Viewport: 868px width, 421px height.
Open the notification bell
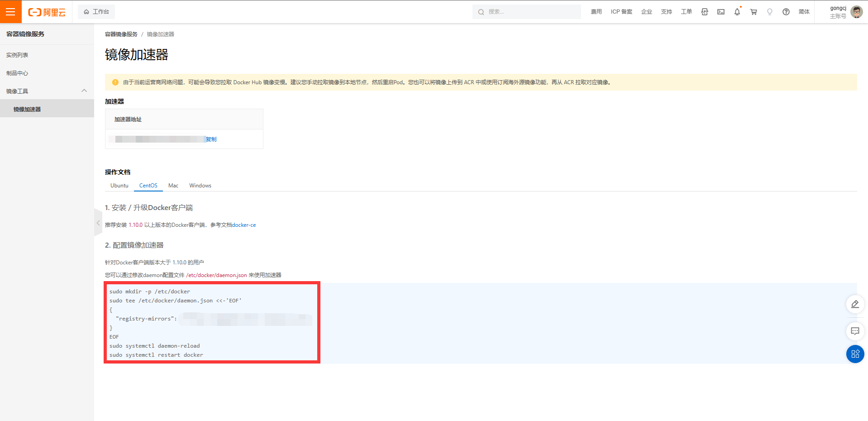click(737, 12)
